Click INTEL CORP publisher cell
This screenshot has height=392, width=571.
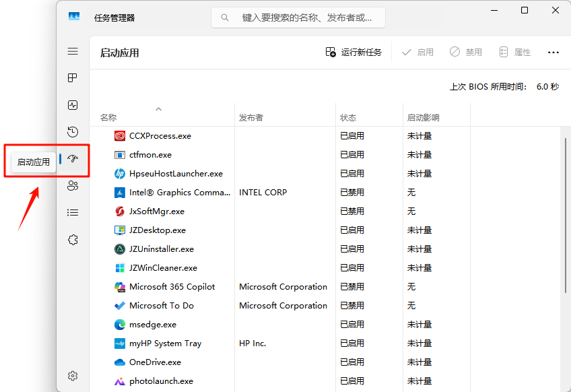pos(263,193)
